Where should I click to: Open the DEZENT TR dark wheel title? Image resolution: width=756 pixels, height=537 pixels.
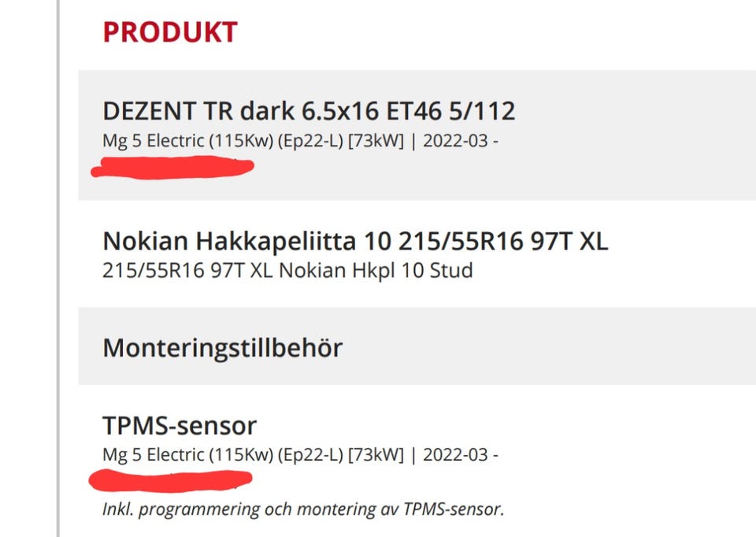pyautogui.click(x=309, y=111)
